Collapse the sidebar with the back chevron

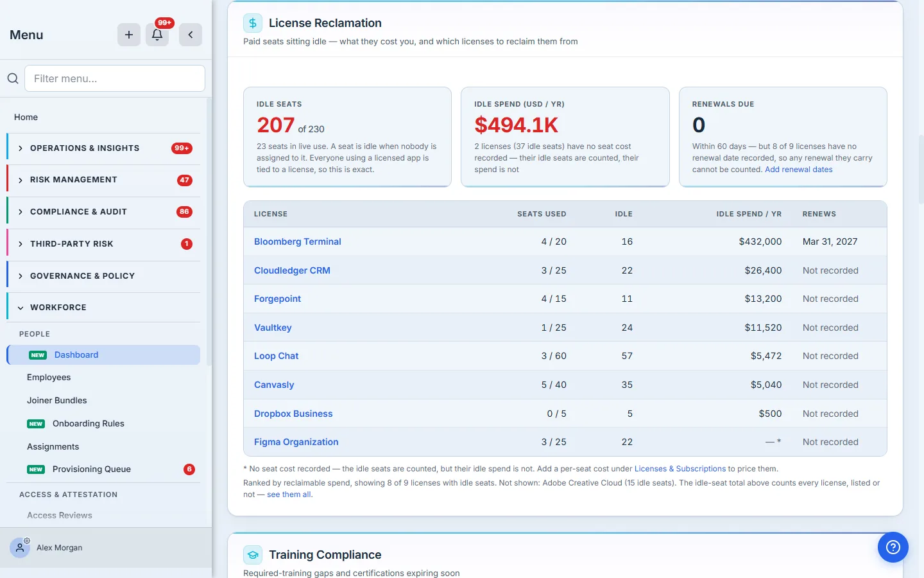click(x=191, y=35)
